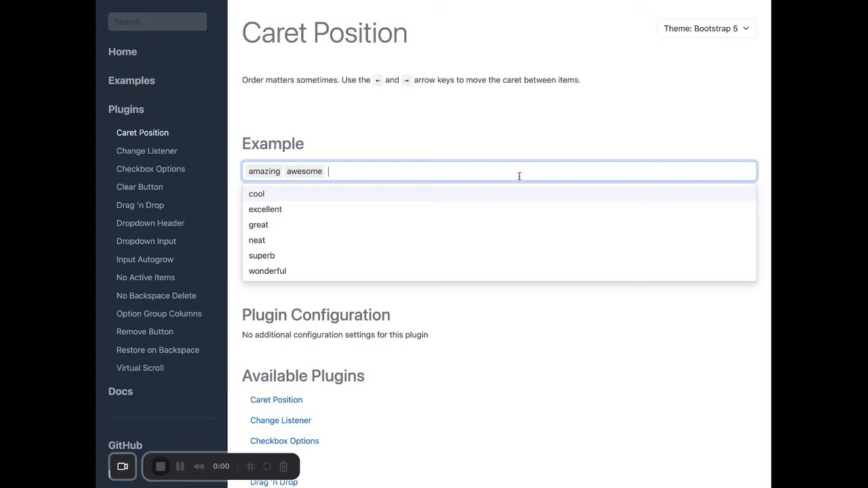The image size is (868, 488).
Task: Open Checkbox Options under Available Plugins
Action: point(285,441)
